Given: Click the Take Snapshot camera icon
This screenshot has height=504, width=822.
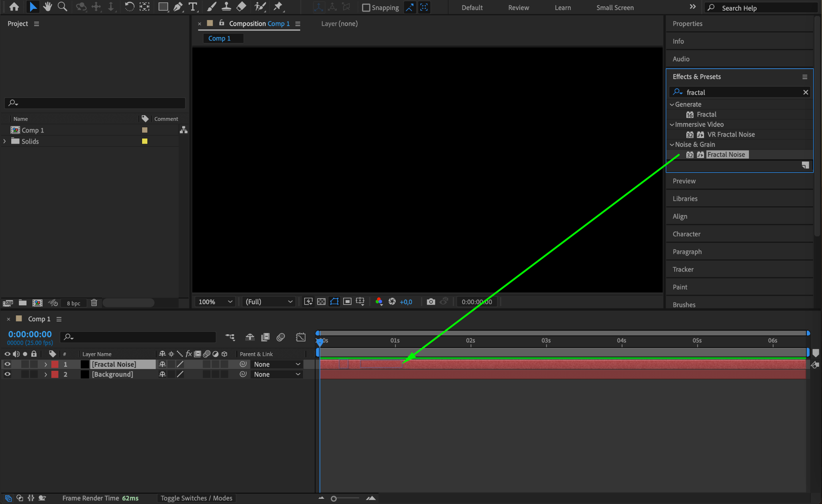Looking at the screenshot, I should [431, 302].
